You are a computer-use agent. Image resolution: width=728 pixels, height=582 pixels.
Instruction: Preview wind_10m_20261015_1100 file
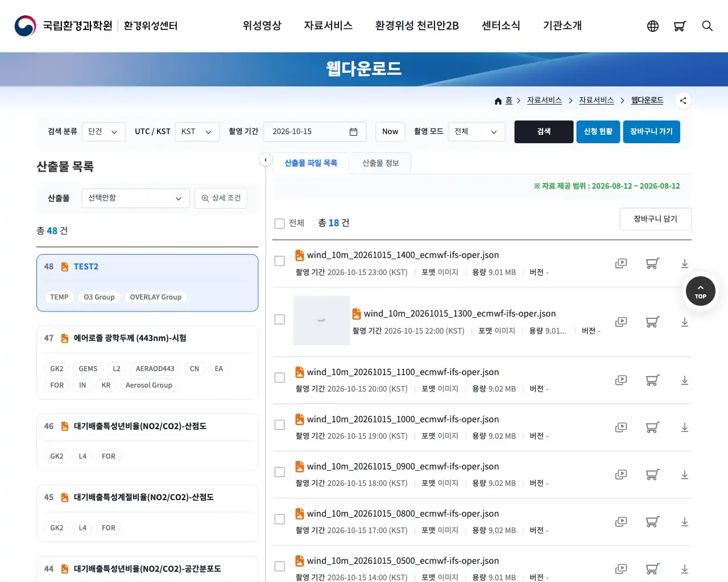tap(621, 380)
